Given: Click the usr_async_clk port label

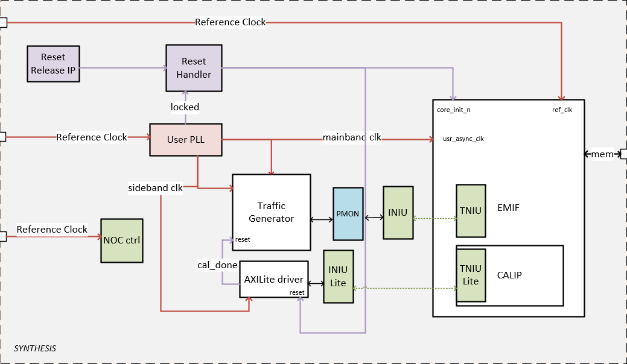Looking at the screenshot, I should click(463, 139).
